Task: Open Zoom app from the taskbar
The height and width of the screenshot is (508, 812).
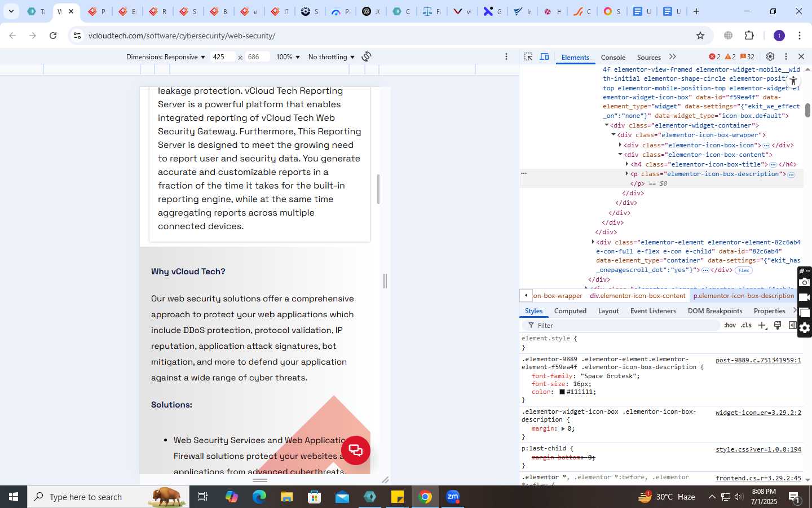Action: tap(453, 497)
